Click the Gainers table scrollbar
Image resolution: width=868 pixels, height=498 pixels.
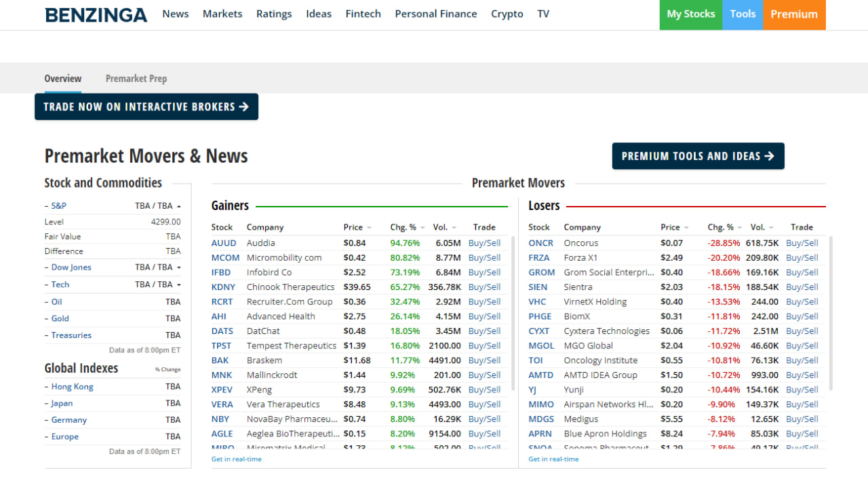coord(513,314)
